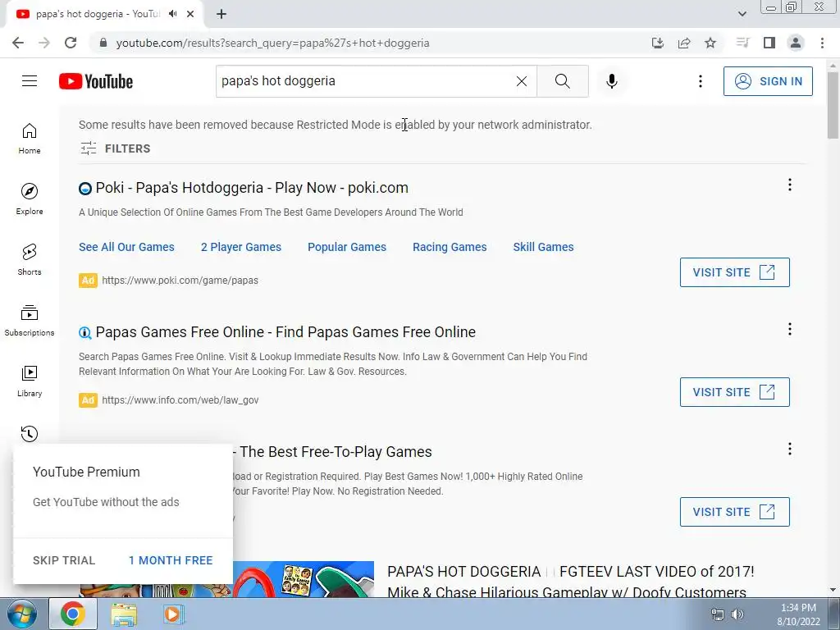Click 1 MONTH FREE in Premium popup
Screen dimensions: 840x630
(x=171, y=560)
